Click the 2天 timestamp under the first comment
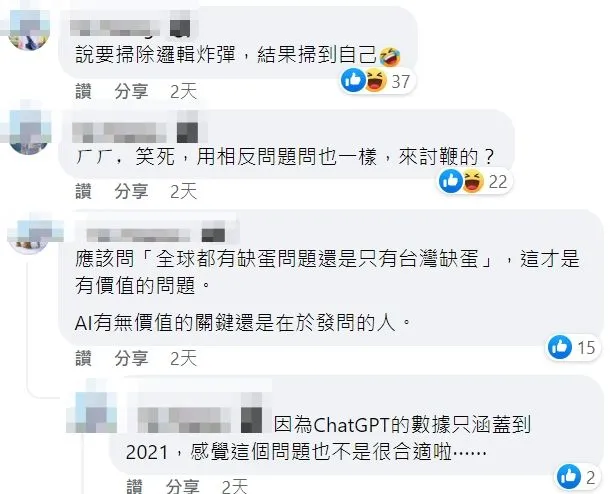Viewport: 612px width, 494px height. (183, 91)
